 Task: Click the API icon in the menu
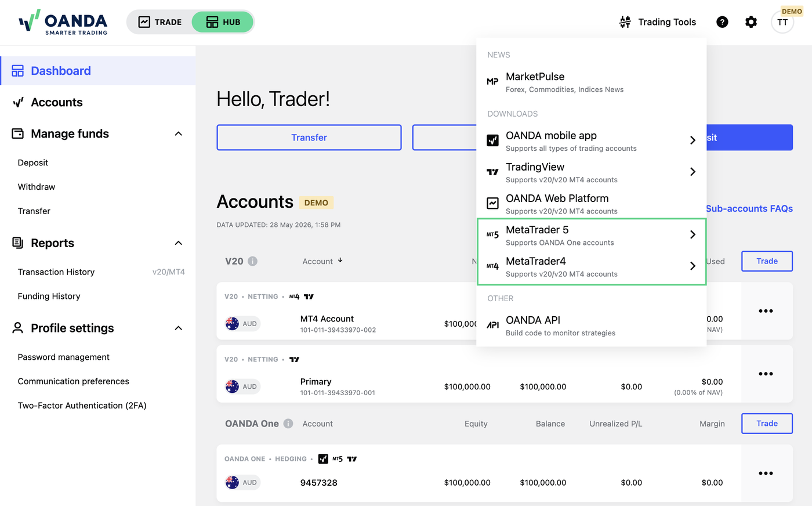pos(492,325)
